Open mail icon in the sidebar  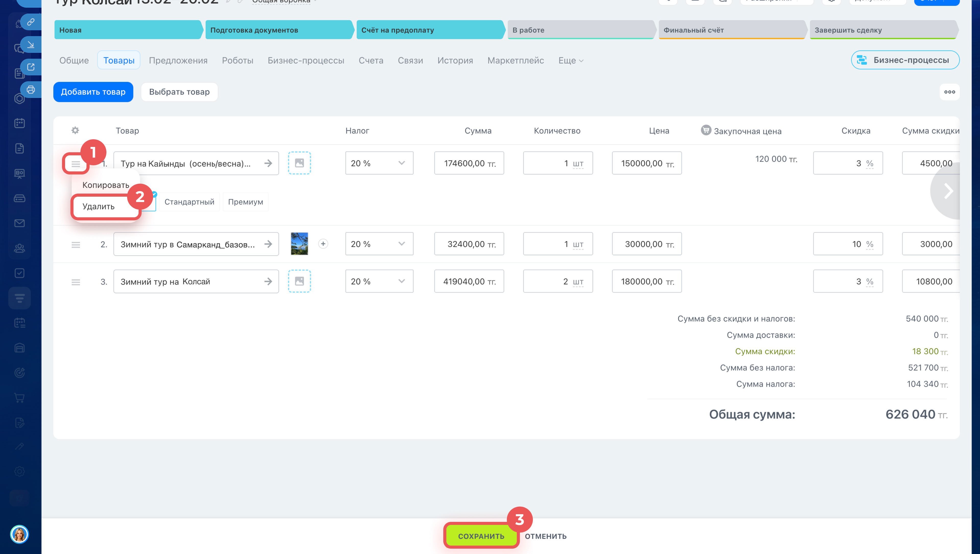tap(19, 223)
